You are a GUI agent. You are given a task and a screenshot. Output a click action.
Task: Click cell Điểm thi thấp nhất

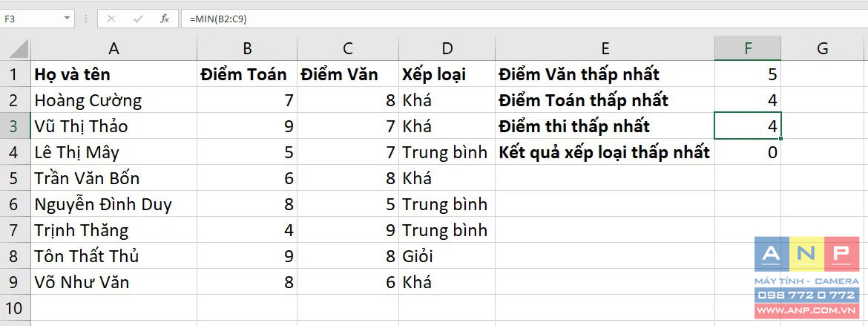[605, 125]
